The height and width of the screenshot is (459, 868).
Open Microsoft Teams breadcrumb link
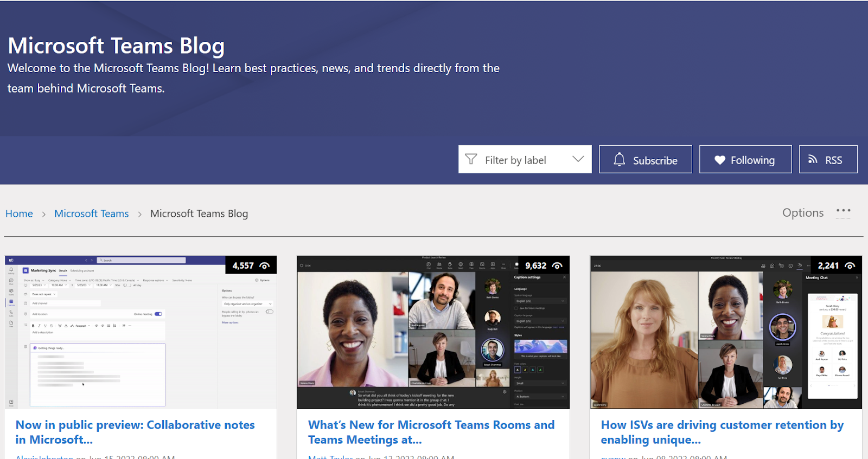point(92,214)
